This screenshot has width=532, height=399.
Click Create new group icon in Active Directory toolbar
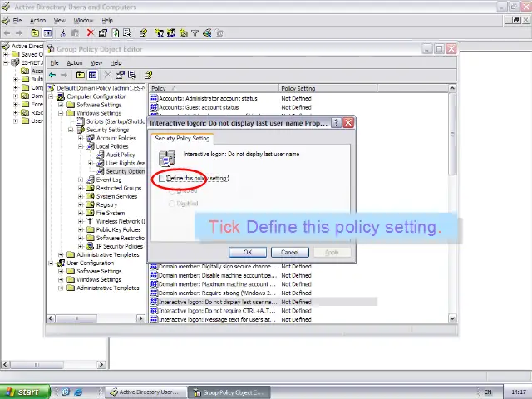[x=171, y=33]
